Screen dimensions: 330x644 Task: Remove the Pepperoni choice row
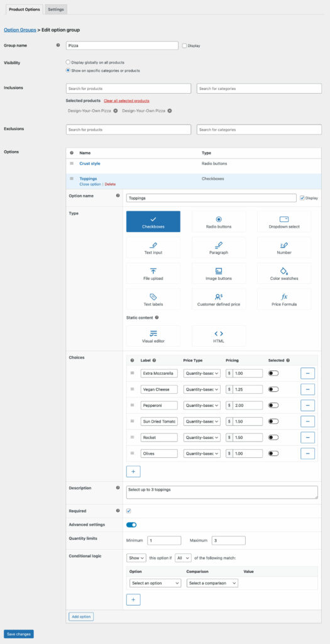coord(307,406)
